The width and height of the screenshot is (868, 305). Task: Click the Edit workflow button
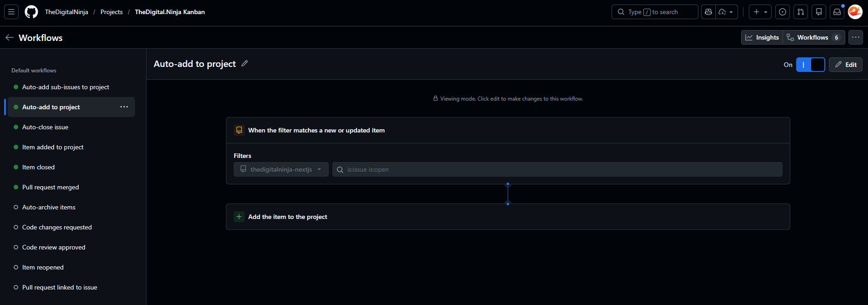[846, 65]
